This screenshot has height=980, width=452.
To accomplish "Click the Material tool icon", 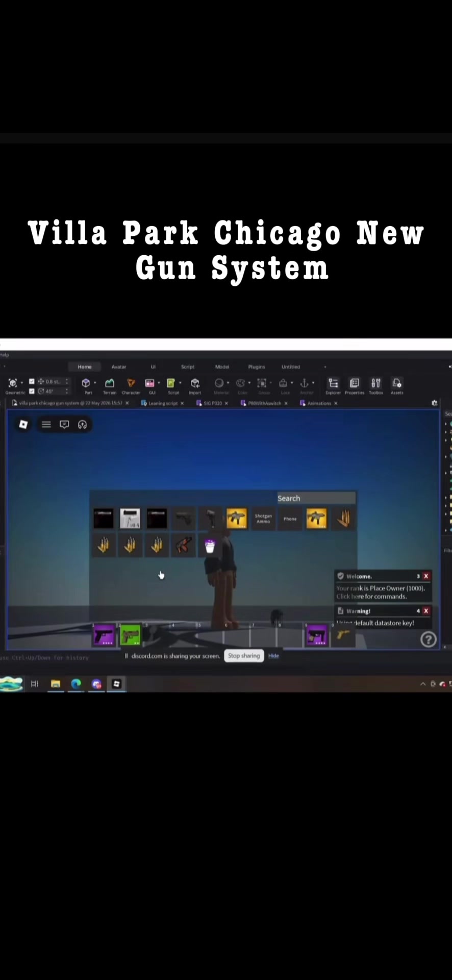I will point(219,383).
